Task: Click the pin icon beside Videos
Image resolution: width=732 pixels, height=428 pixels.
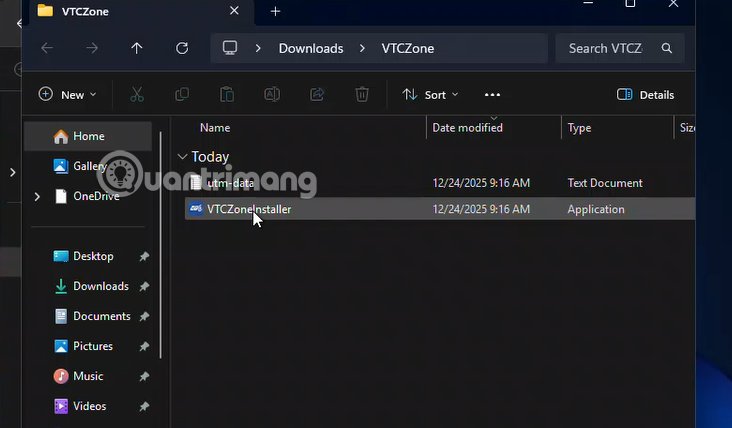Action: pos(144,407)
